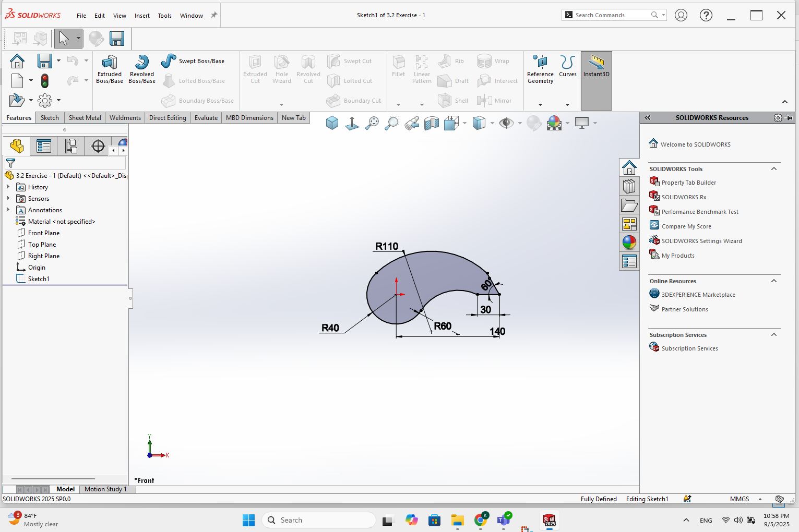Open Chrome from the taskbar
Viewport: 799px width, 532px height.
click(x=481, y=520)
